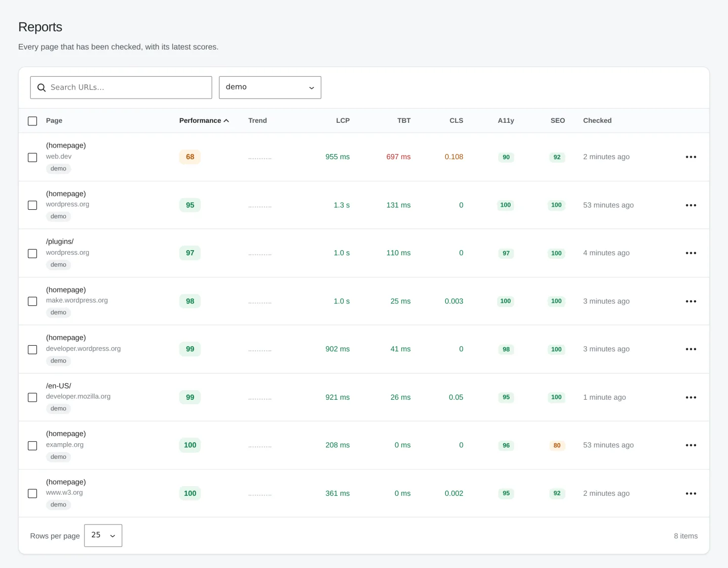Click the Checked column header
Viewport: 728px width, 568px height.
(597, 121)
